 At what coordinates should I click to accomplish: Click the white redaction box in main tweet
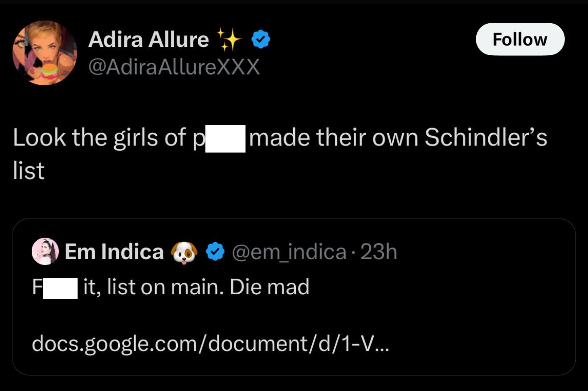coord(225,138)
